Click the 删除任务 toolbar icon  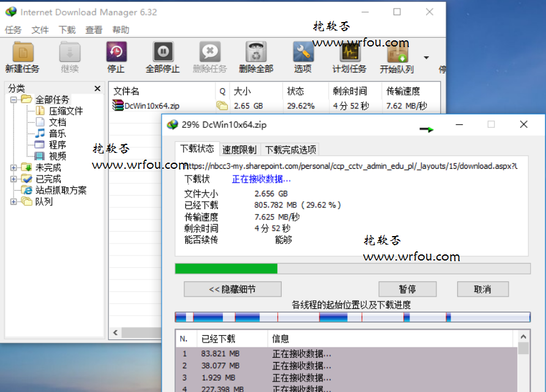(210, 52)
